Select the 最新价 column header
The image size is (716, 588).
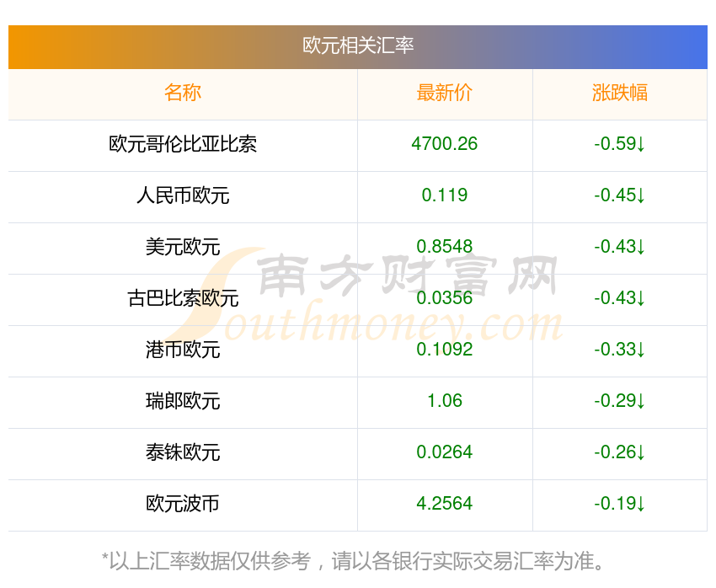tap(444, 93)
